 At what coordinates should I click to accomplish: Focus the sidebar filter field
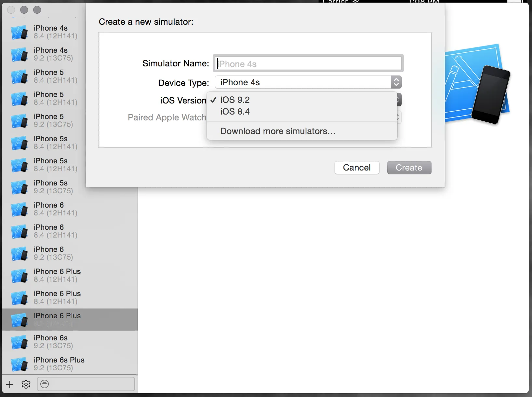86,384
